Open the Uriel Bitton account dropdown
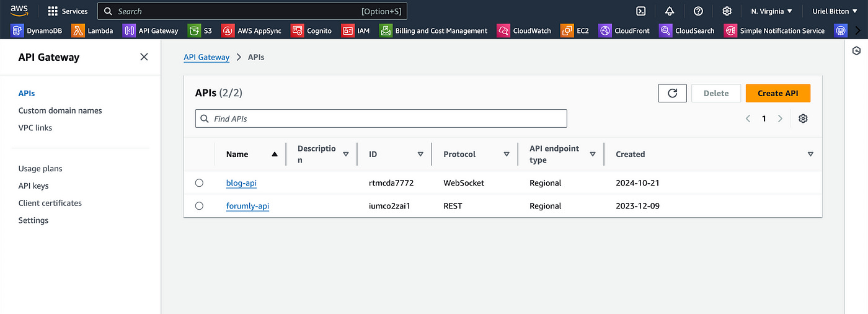Screen dimensions: 868x314 (x=835, y=11)
